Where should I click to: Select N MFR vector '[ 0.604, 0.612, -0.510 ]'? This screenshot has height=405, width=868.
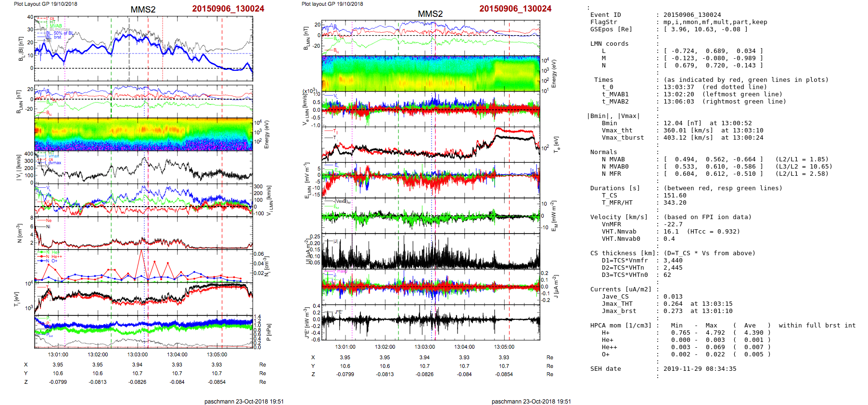[713, 174]
